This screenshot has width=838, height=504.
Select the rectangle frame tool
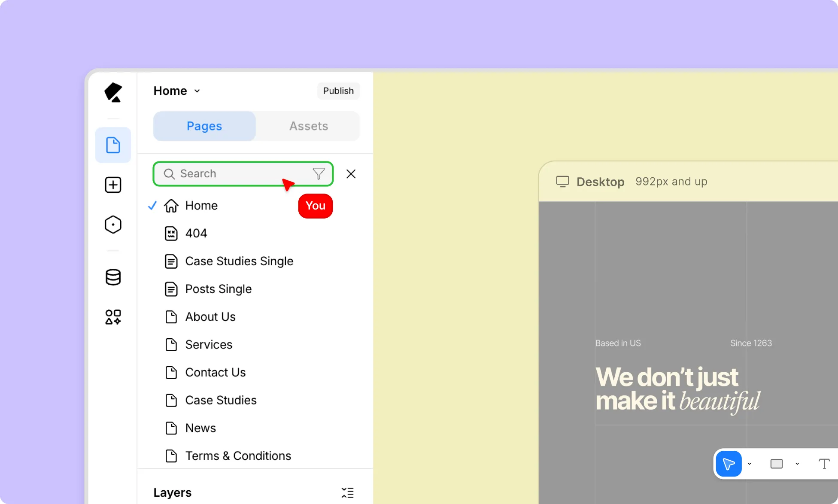point(777,464)
